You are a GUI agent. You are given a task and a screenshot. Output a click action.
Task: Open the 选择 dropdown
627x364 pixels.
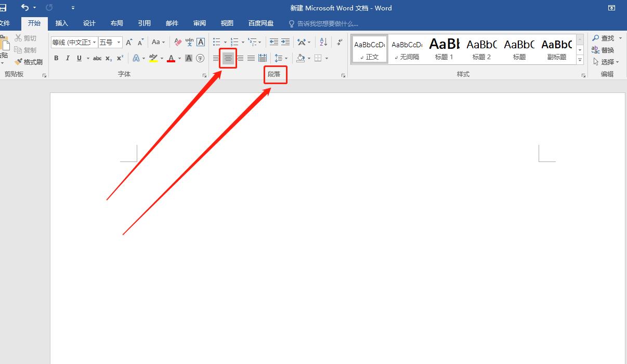tap(606, 62)
